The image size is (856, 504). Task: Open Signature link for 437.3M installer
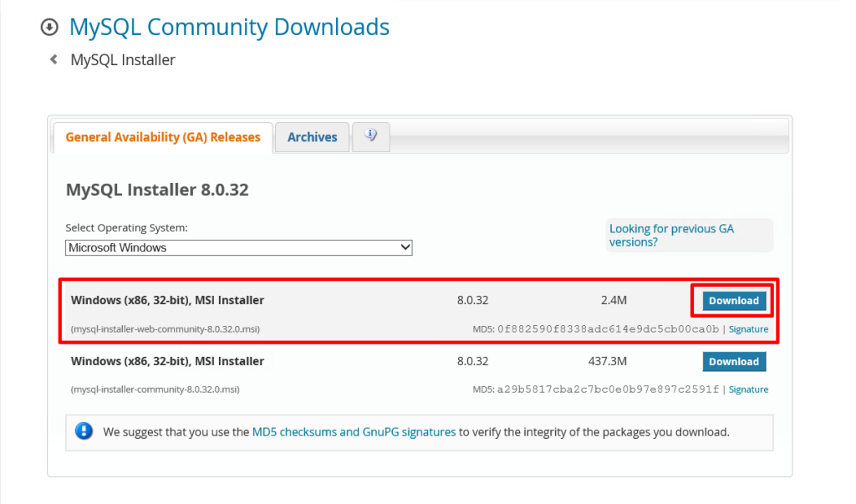pyautogui.click(x=748, y=389)
